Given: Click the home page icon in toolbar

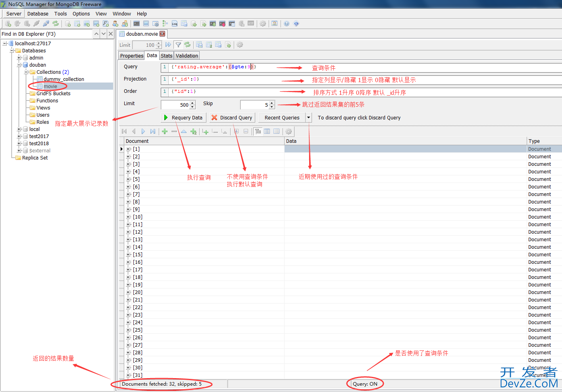Looking at the screenshot, I should pyautogui.click(x=275, y=24).
